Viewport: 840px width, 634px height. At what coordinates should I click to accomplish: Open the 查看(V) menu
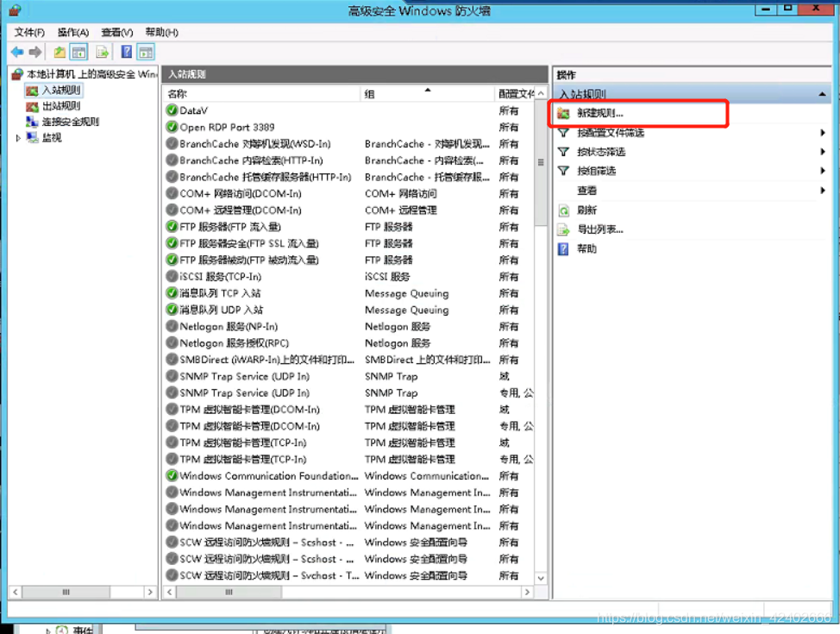[117, 33]
